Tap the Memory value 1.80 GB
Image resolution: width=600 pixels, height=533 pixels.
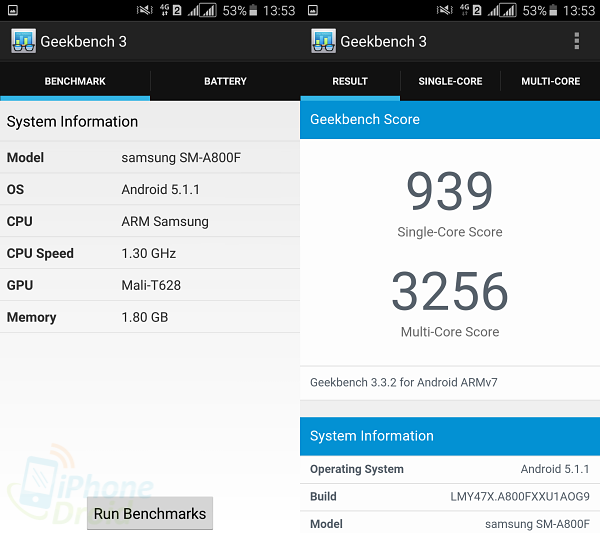(145, 317)
